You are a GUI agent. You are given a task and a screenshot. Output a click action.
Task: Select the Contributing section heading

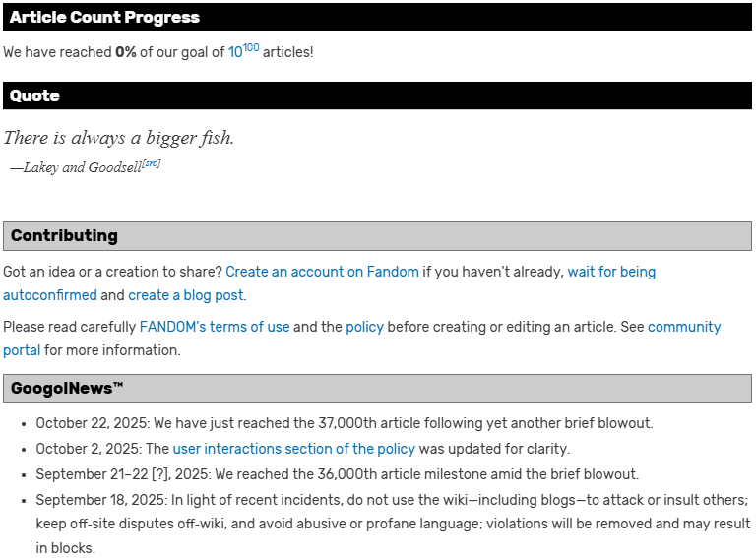pyautogui.click(x=64, y=236)
